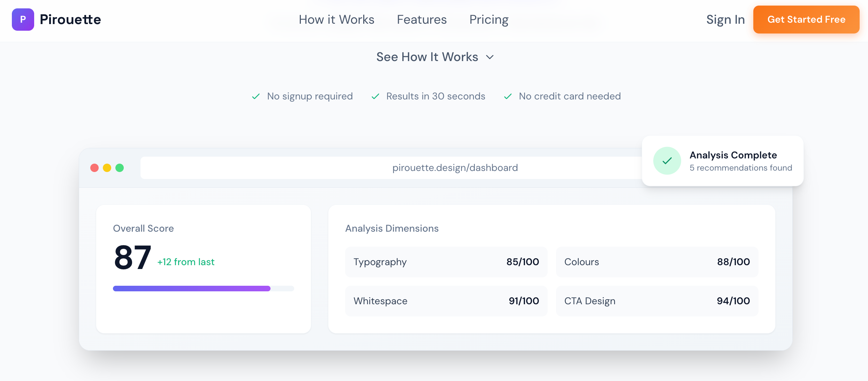Click checkmark beside No credit card needed
The image size is (868, 381).
coord(508,96)
